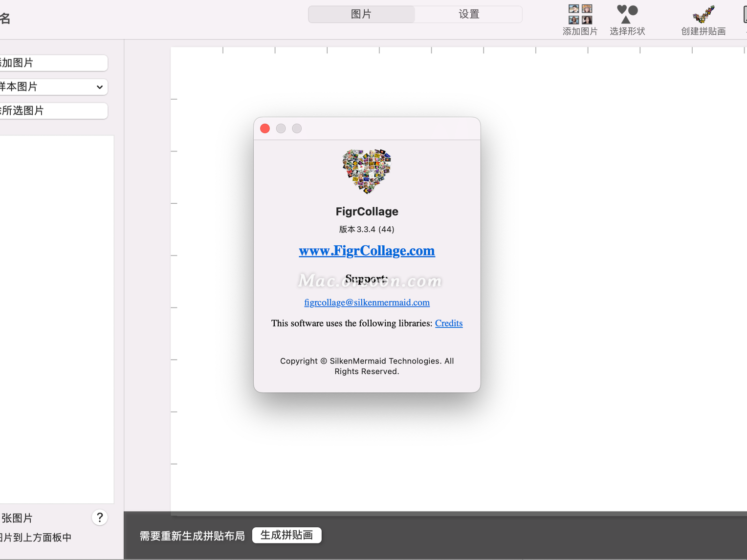Click the horizontal ruler above the canvas
The height and width of the screenshot is (560, 747).
click(440, 49)
